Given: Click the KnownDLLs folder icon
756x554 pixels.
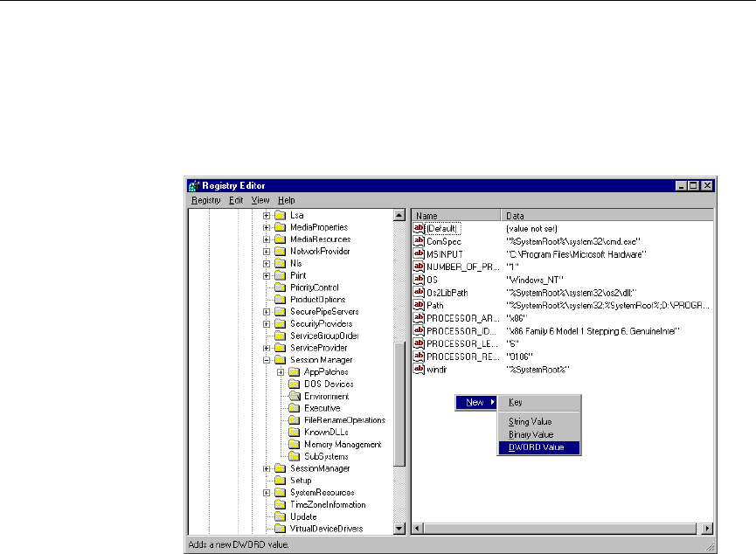Looking at the screenshot, I should [295, 433].
